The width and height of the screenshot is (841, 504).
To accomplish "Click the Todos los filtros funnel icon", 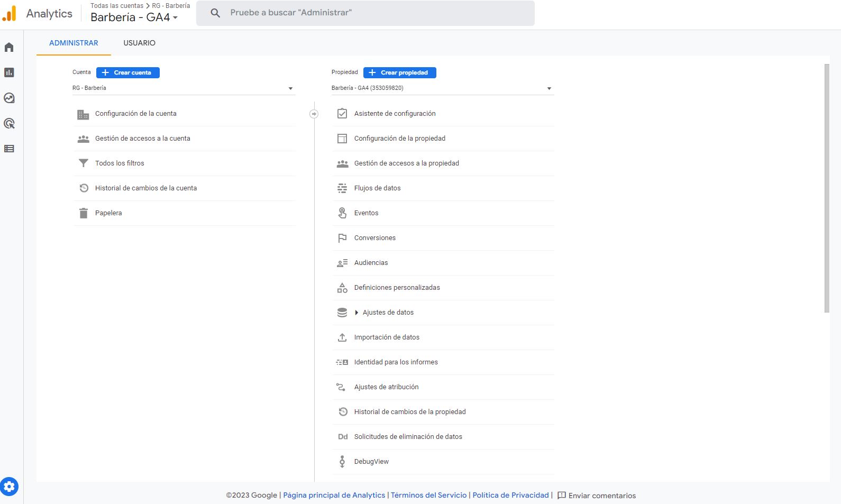I will pos(84,163).
